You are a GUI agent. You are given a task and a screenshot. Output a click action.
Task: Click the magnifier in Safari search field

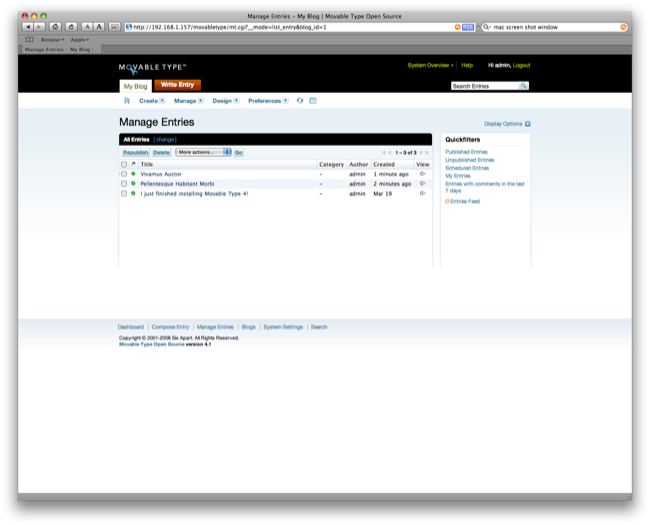coord(487,27)
